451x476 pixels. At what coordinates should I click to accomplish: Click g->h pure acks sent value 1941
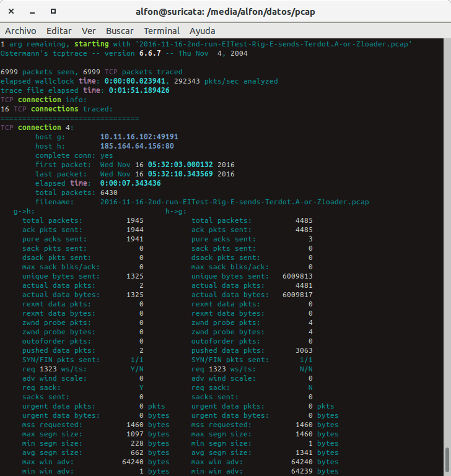click(x=135, y=239)
